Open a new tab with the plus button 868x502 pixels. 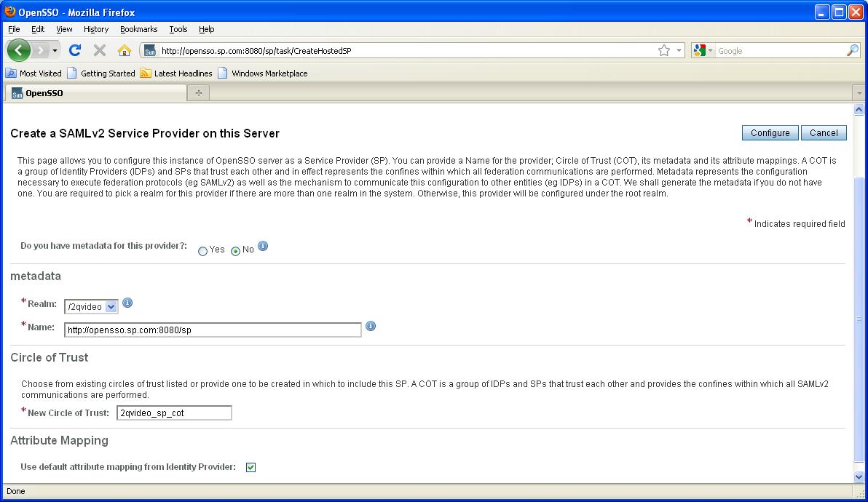click(x=199, y=93)
